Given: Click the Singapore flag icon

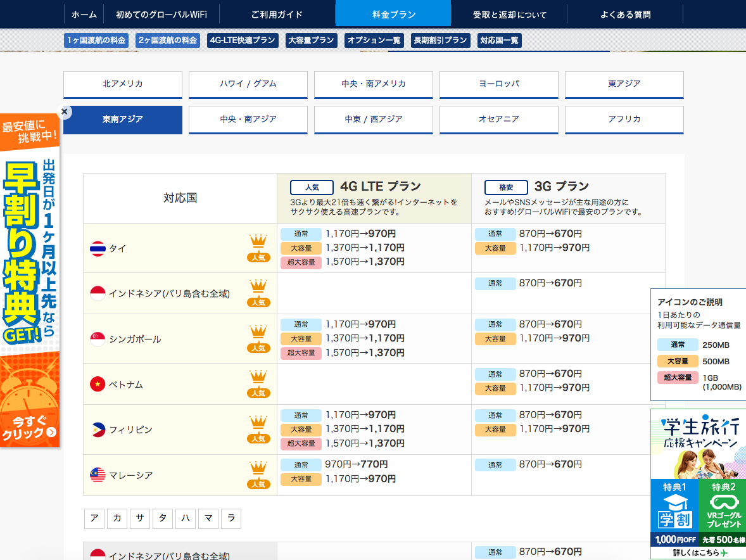Looking at the screenshot, I should pos(98,339).
